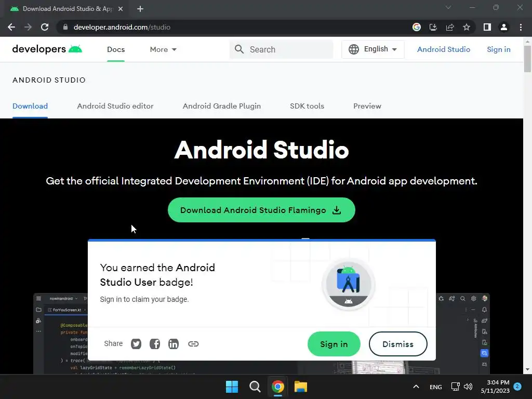This screenshot has height=399, width=532.
Task: Click Chrome icon in the taskbar
Action: [x=278, y=387]
